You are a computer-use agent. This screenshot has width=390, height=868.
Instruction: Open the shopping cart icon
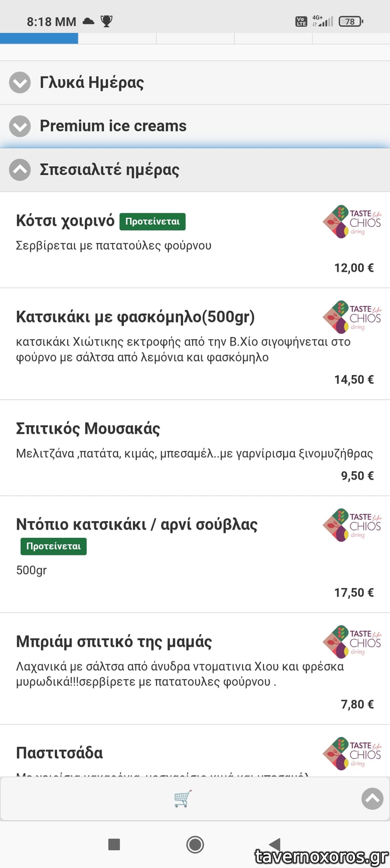coord(182,799)
